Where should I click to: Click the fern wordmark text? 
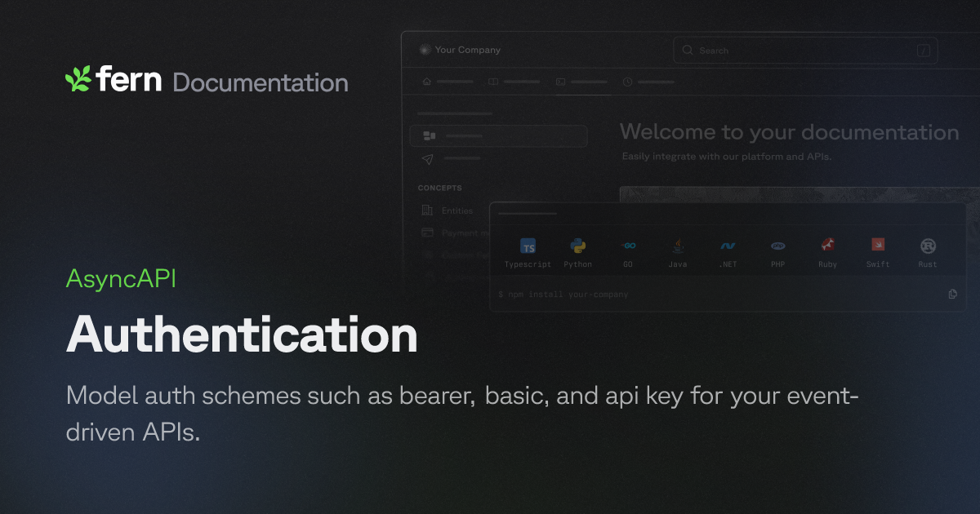pos(129,80)
